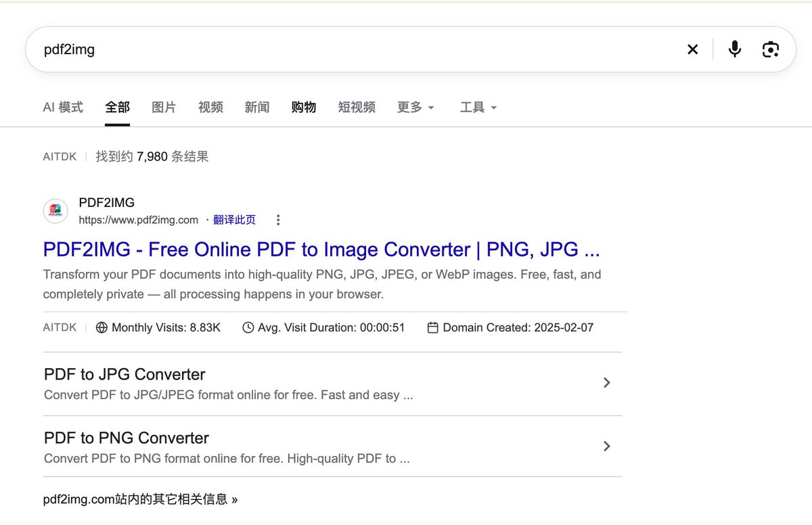
Task: Click clock icon beside Avg. Visit Duration
Action: (x=248, y=327)
